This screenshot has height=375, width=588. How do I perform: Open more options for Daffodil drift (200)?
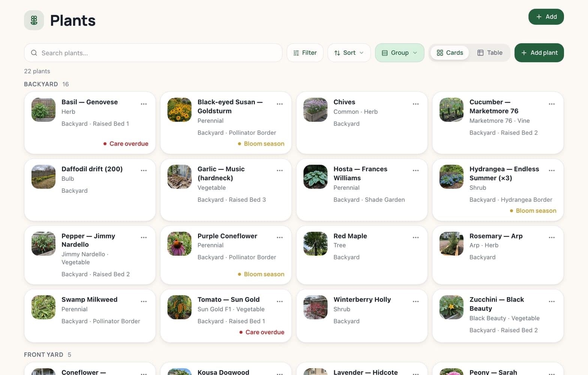(144, 170)
